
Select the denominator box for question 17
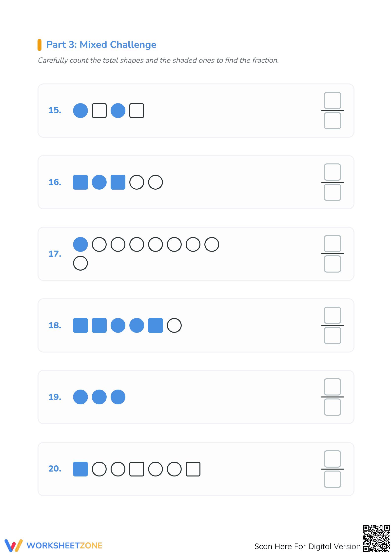pos(332,264)
